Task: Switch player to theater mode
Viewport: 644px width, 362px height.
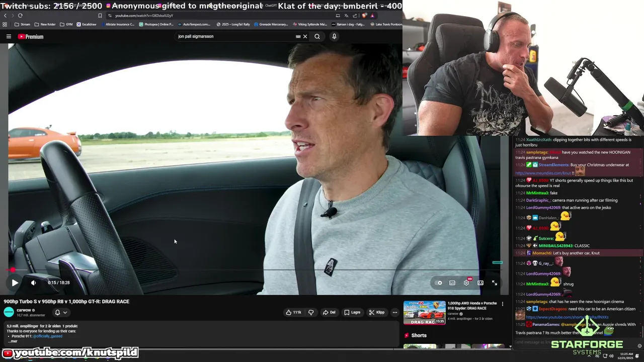Action: (480, 283)
